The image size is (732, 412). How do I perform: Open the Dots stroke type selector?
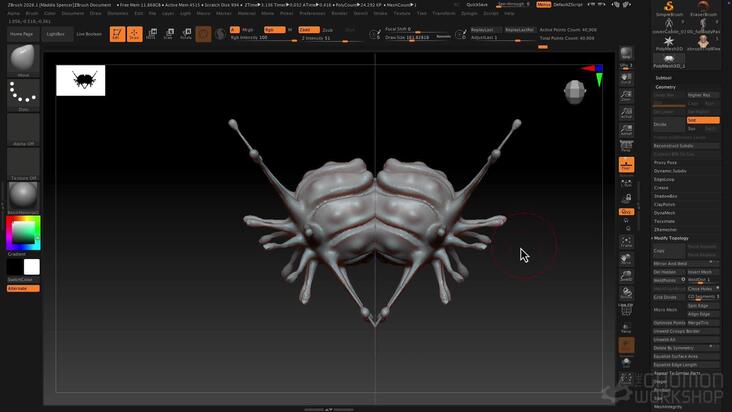(x=23, y=95)
